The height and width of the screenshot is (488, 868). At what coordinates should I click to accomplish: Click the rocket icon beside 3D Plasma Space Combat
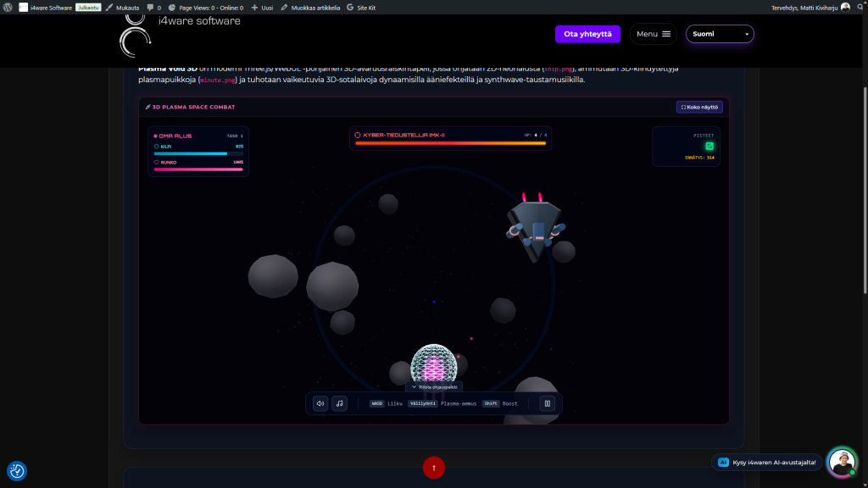(x=147, y=107)
